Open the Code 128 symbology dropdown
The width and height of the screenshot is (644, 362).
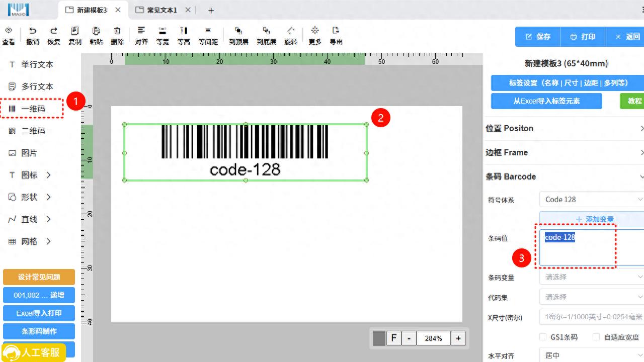tap(592, 200)
